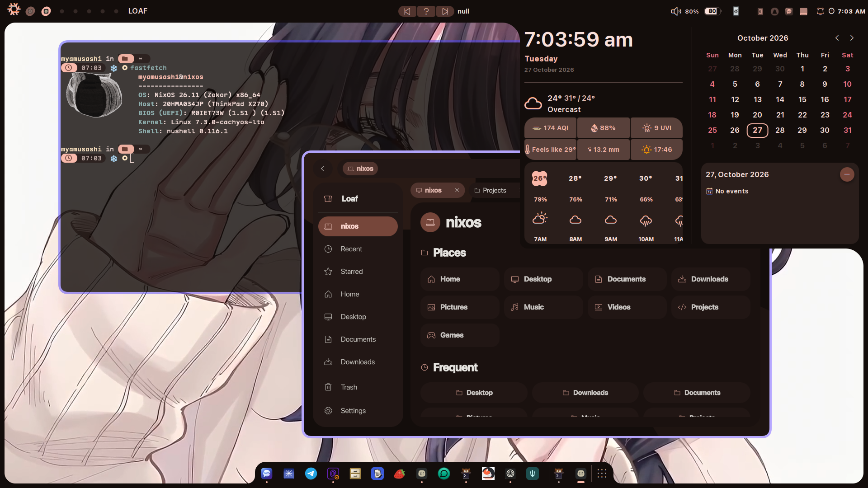Skip to previous media track

pos(407,11)
